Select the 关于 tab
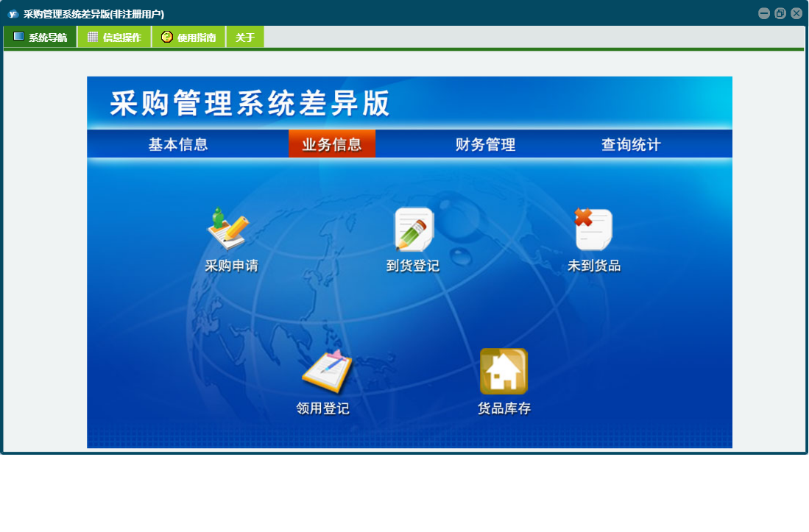Screen dimensions: 809x532 244,38
